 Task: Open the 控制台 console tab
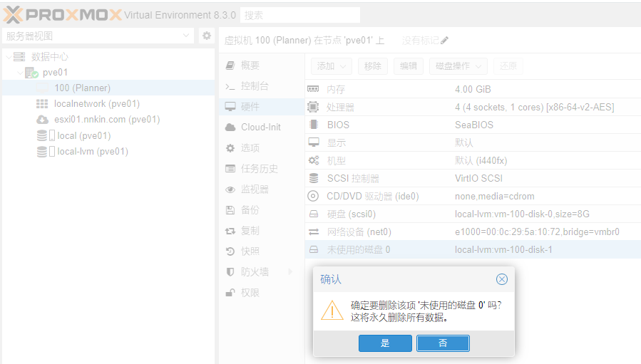coord(255,86)
